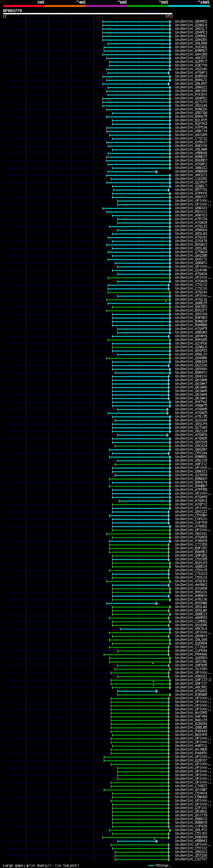The image size is (213, 868).
Task: Click hit label UniRef100_B4DJZ9
Action: click(191, 721)
